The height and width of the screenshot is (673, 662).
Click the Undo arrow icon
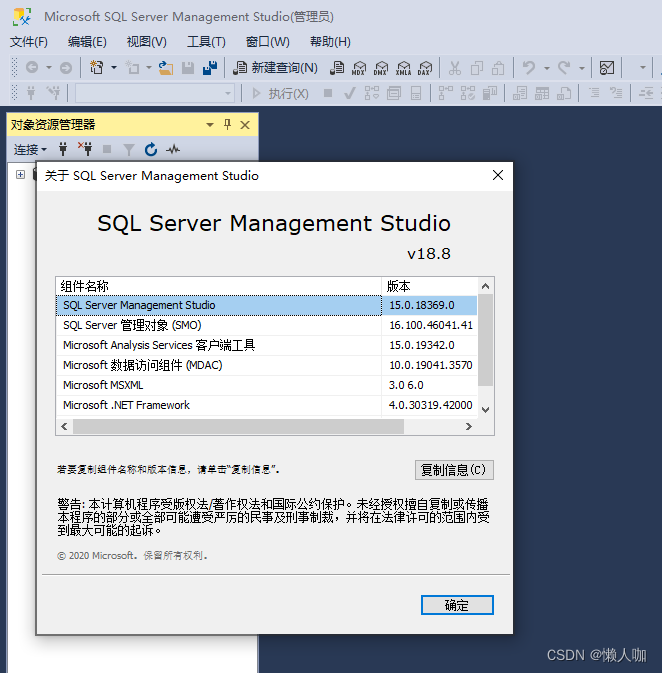tap(529, 67)
